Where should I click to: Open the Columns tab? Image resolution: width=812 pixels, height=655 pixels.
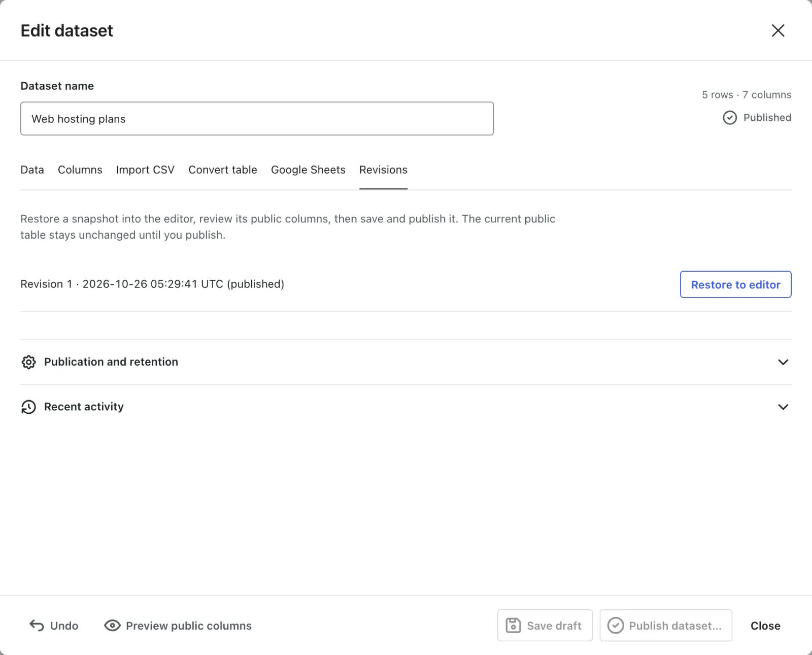80,170
